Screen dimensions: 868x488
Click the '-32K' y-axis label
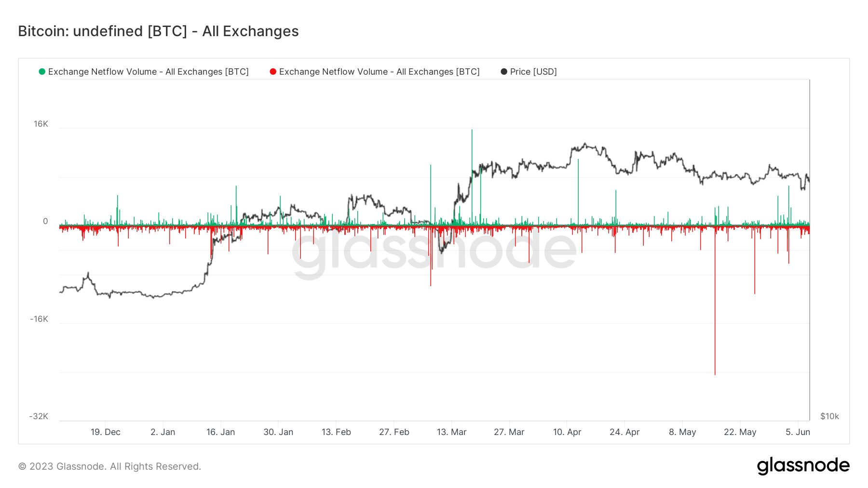[x=39, y=416]
